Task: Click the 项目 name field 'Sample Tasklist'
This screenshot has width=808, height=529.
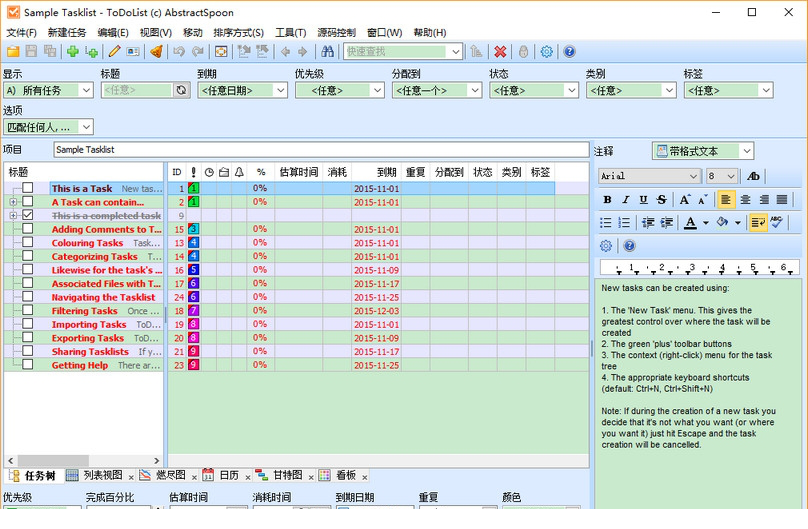Action: click(321, 150)
